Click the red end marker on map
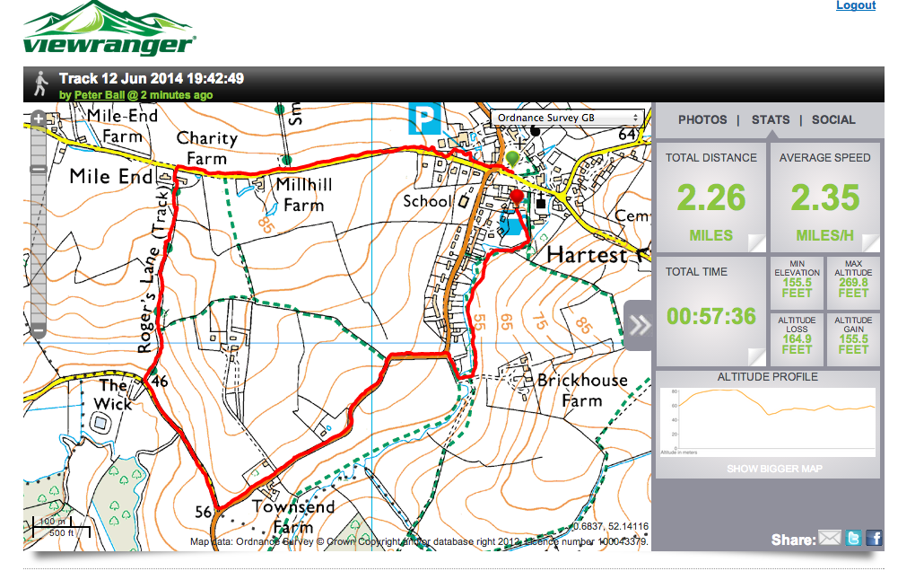 coord(516,197)
